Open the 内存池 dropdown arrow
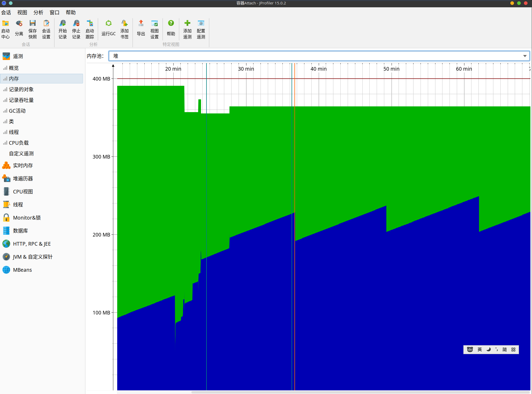532x394 pixels. [x=525, y=56]
